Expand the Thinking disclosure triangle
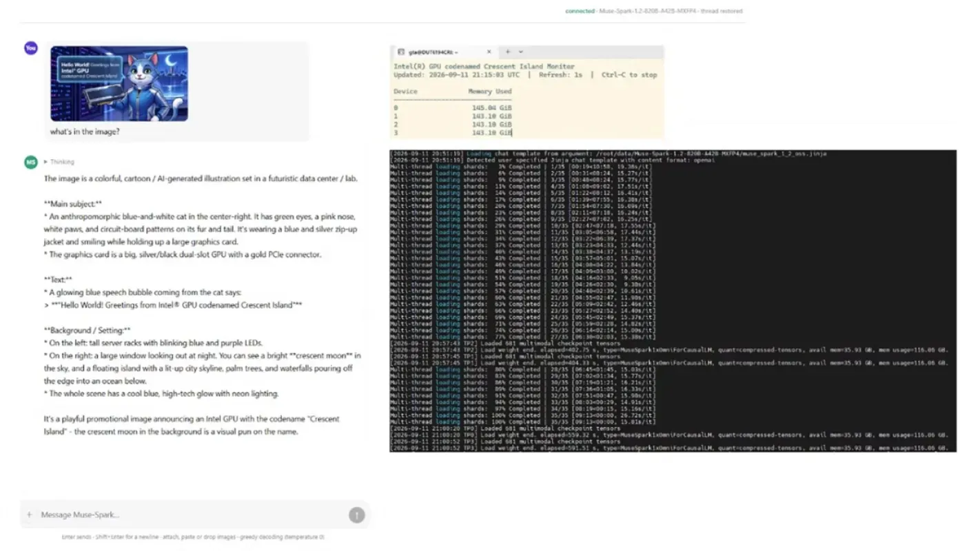Screen dimensions: 980x551 click(x=45, y=162)
